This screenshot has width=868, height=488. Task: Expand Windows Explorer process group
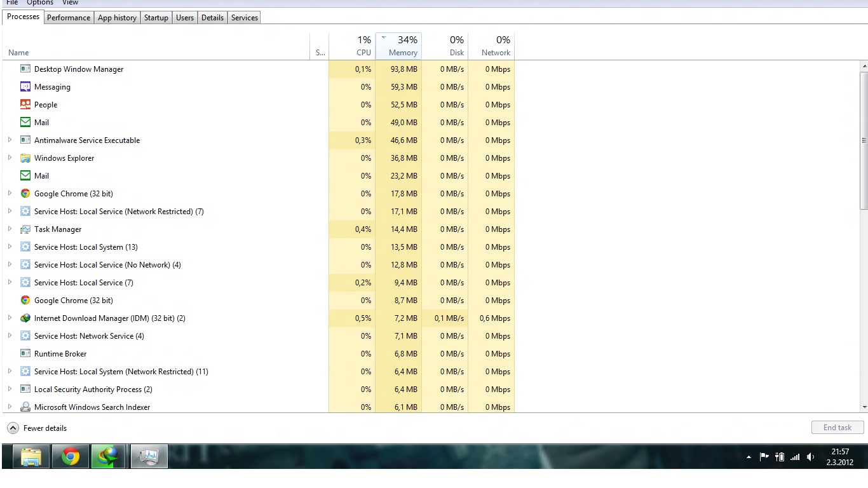10,158
